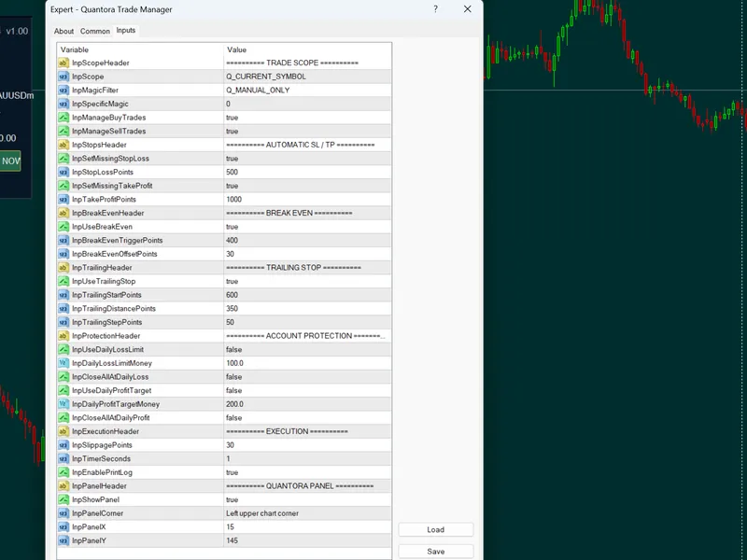Click the icon beside InpProtectionHeader
This screenshot has height=560, width=747.
click(63, 336)
